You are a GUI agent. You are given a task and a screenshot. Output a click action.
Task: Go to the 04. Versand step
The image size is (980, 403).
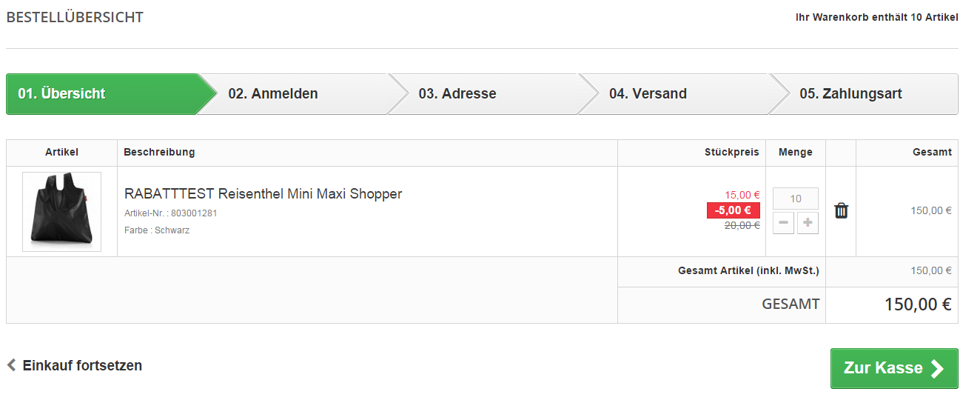pyautogui.click(x=648, y=94)
